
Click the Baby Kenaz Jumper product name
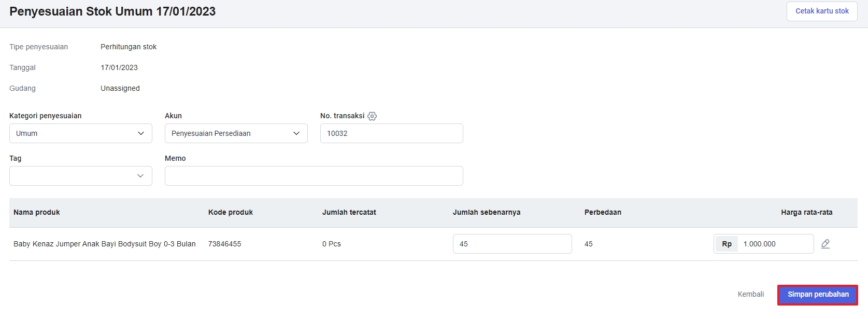(105, 244)
